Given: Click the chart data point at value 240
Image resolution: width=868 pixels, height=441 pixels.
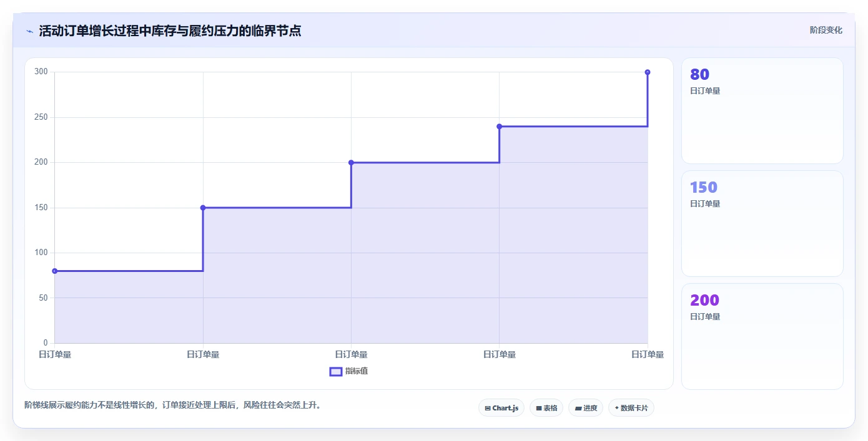Looking at the screenshot, I should click(500, 127).
